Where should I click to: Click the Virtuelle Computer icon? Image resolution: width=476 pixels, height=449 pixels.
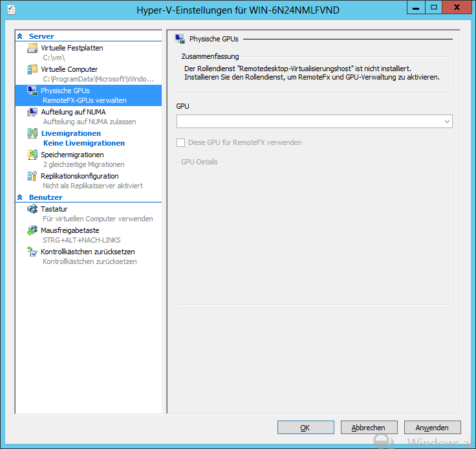pyautogui.click(x=32, y=70)
